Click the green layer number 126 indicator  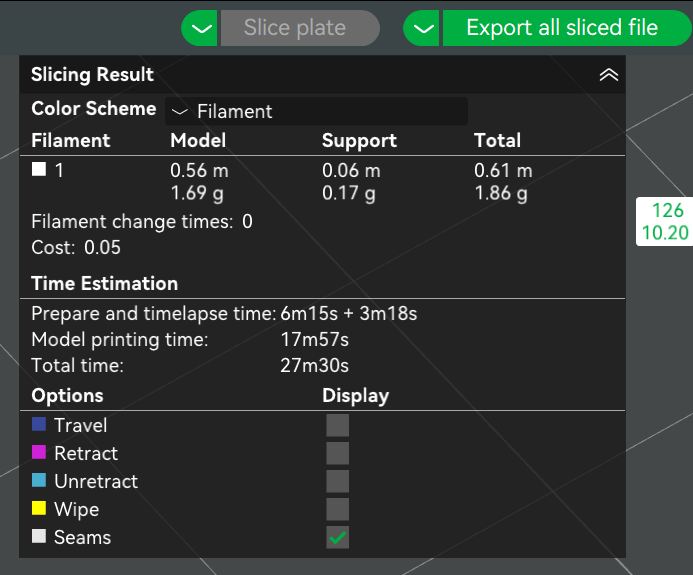[667, 211]
